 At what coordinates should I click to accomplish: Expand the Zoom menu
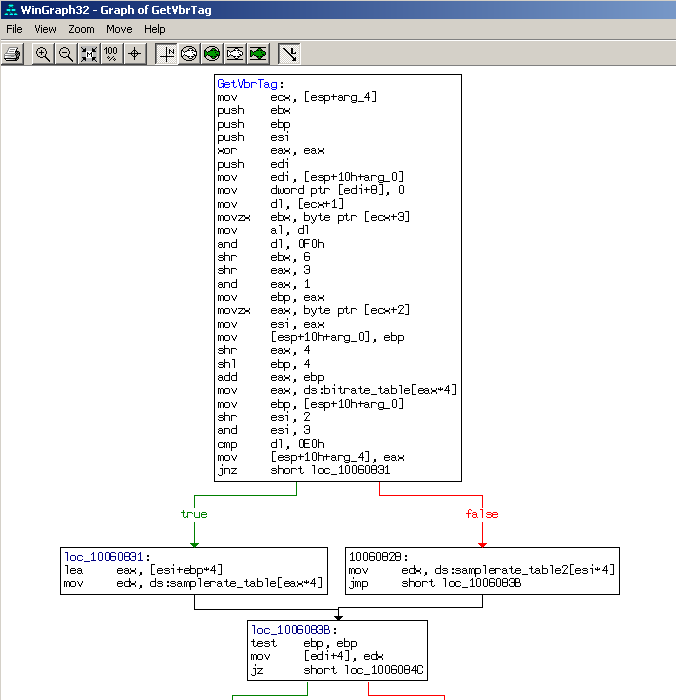pyautogui.click(x=81, y=29)
